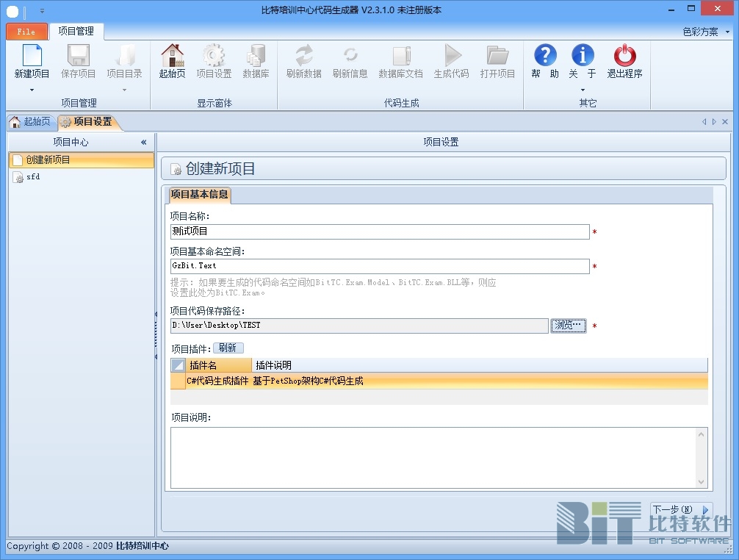Collapse the 项目中心 side panel
Image resolution: width=739 pixels, height=560 pixels.
[144, 142]
